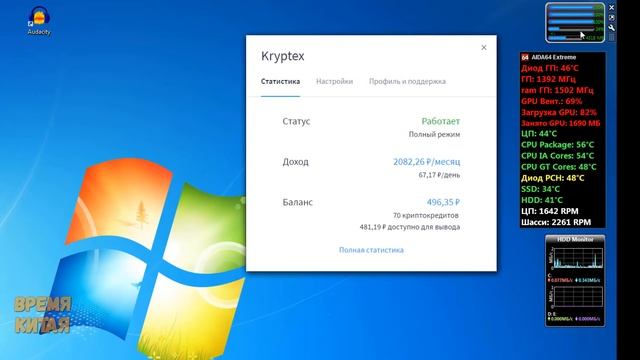Click the Занято GPU: 1690 МБ reading
This screenshot has height=360, width=640.
[561, 123]
